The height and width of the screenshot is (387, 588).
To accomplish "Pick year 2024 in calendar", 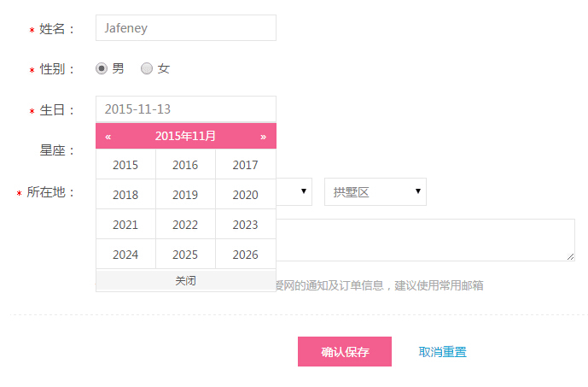I will (x=125, y=255).
